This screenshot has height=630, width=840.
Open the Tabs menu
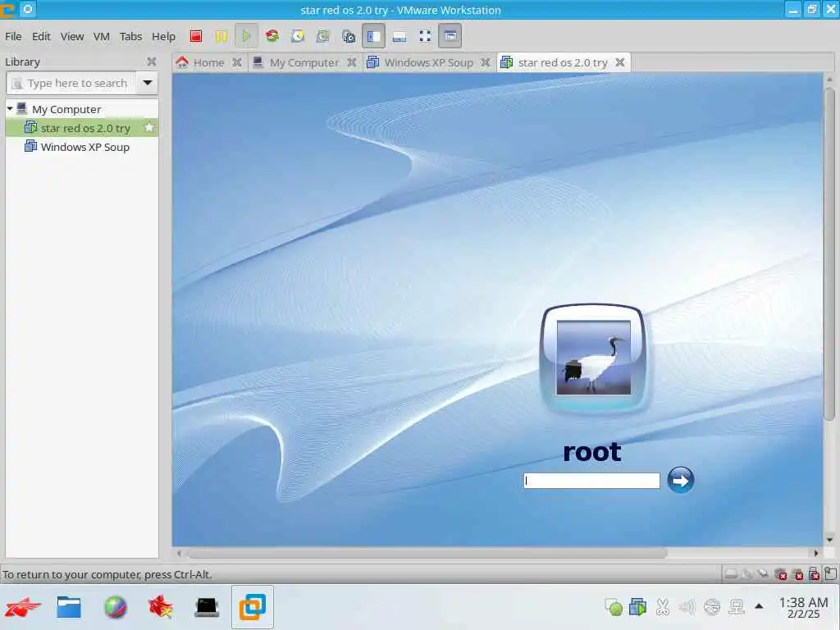point(130,36)
